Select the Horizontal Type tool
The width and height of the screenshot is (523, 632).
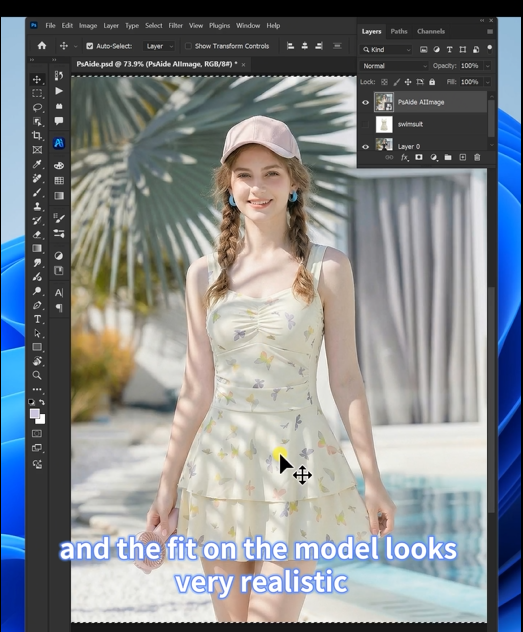[x=37, y=319]
